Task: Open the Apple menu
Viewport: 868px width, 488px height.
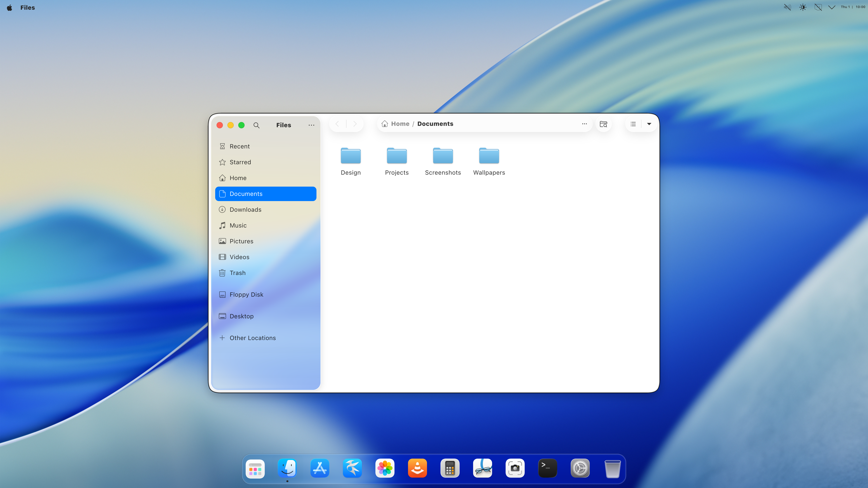Action: pyautogui.click(x=9, y=7)
